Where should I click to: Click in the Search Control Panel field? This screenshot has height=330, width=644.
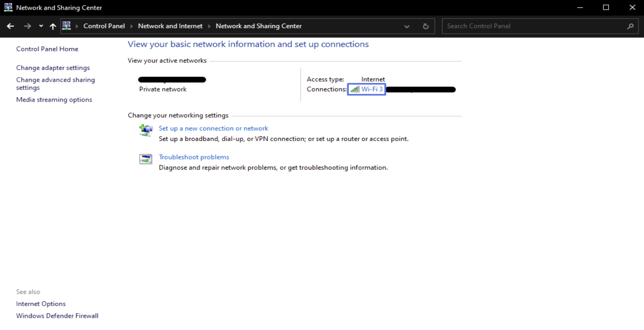tap(533, 26)
